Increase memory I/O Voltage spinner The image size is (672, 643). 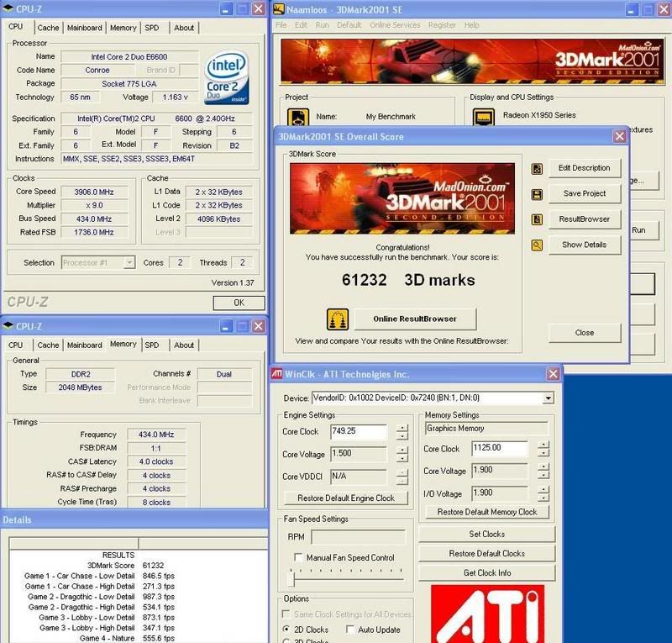pos(543,490)
